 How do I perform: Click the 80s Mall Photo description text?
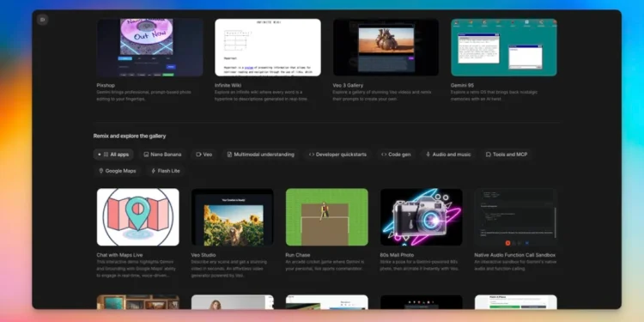419,265
